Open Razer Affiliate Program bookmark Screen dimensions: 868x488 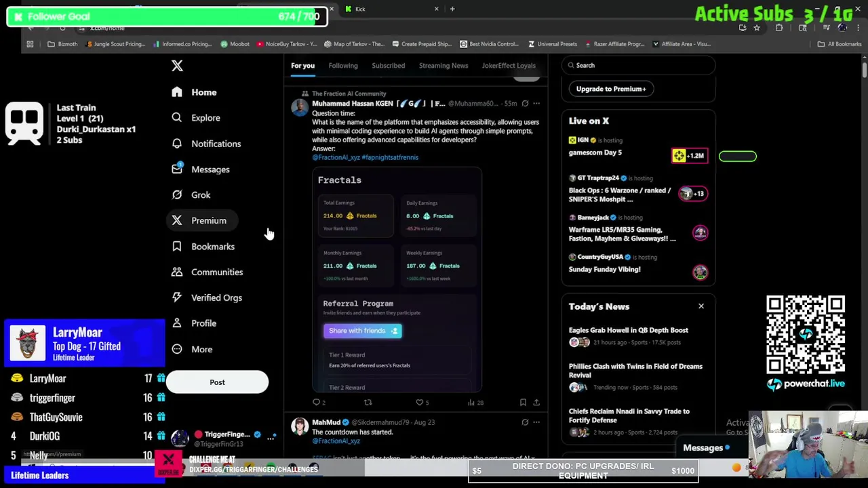point(614,44)
